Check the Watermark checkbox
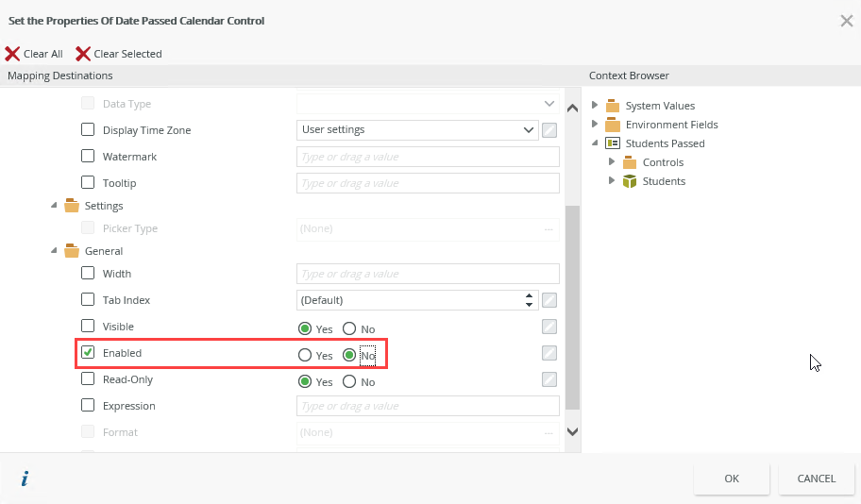Screen dimensions: 861x504 click(x=88, y=157)
